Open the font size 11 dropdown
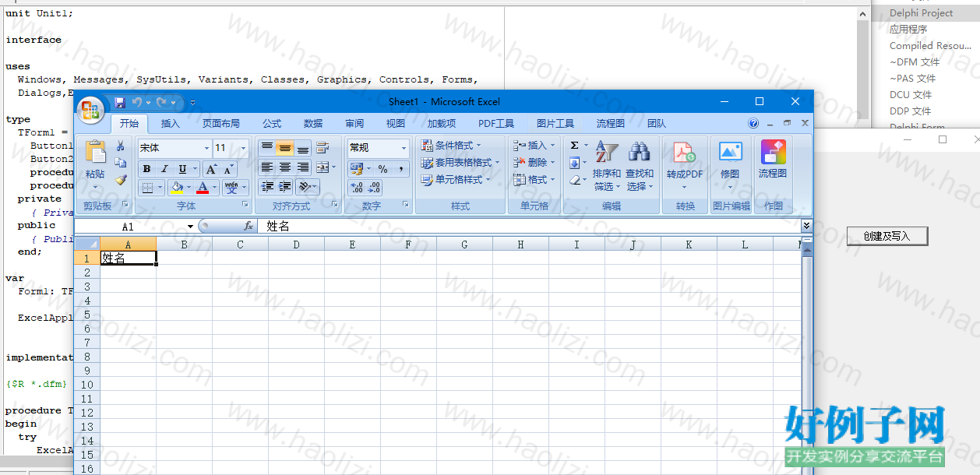This screenshot has width=980, height=475. coord(243,148)
